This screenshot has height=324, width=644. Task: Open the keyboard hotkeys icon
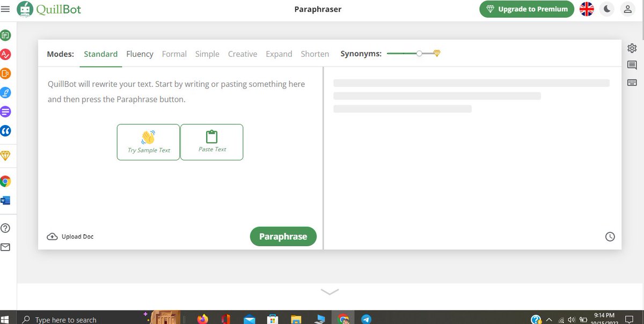coord(632,83)
